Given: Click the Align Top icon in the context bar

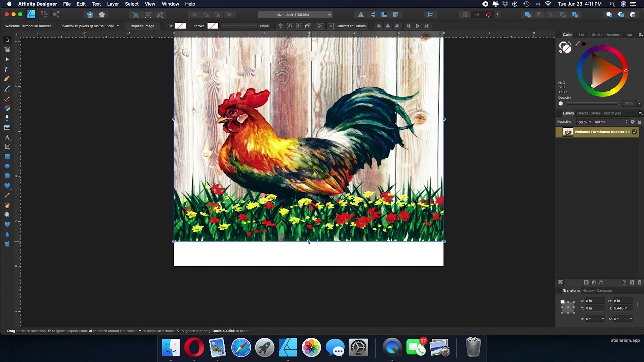Looking at the screenshot, I should [408, 26].
